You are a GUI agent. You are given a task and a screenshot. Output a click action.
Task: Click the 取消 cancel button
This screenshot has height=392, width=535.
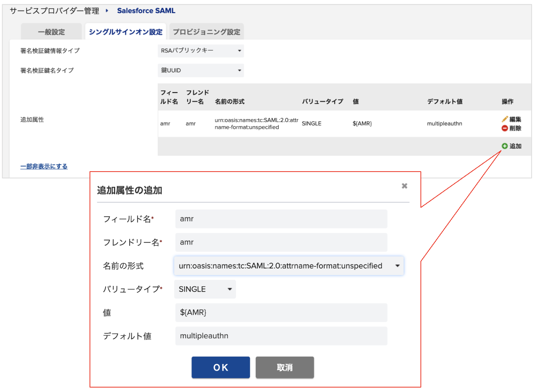click(285, 368)
